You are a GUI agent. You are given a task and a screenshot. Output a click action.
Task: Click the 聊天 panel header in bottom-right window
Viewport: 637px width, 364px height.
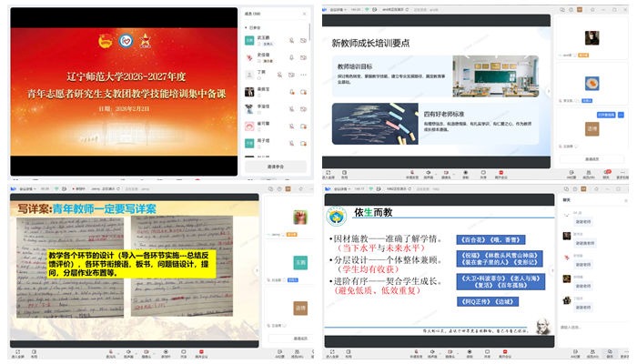(567, 199)
